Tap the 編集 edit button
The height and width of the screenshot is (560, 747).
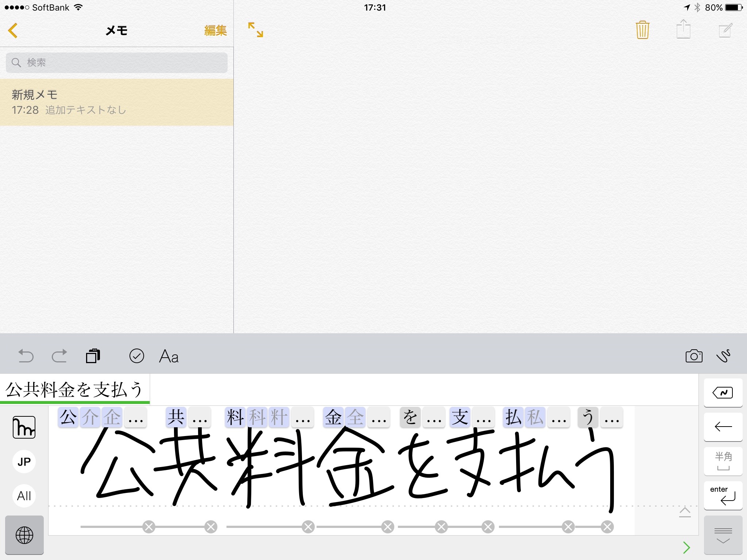point(215,31)
